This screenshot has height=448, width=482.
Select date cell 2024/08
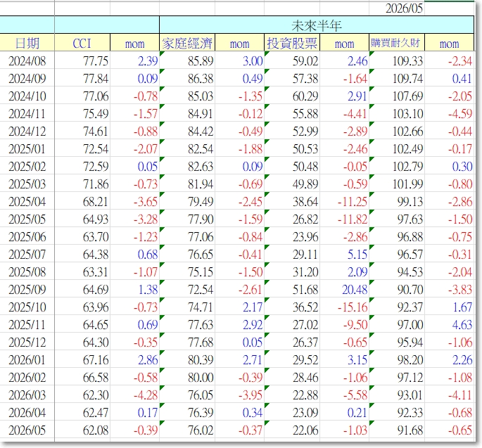click(x=27, y=60)
